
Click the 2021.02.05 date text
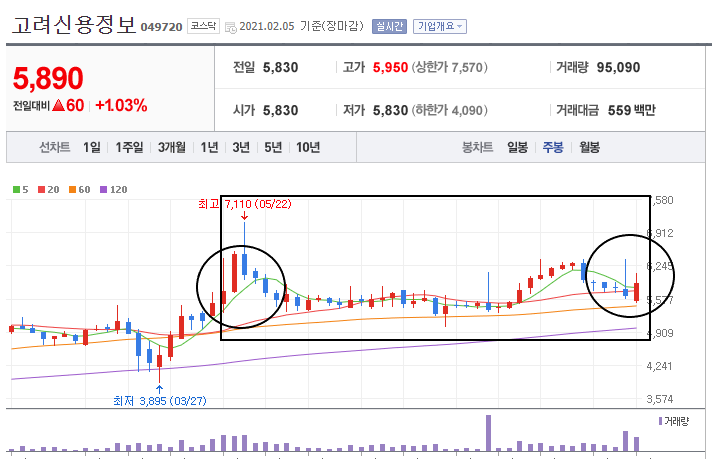tap(267, 26)
